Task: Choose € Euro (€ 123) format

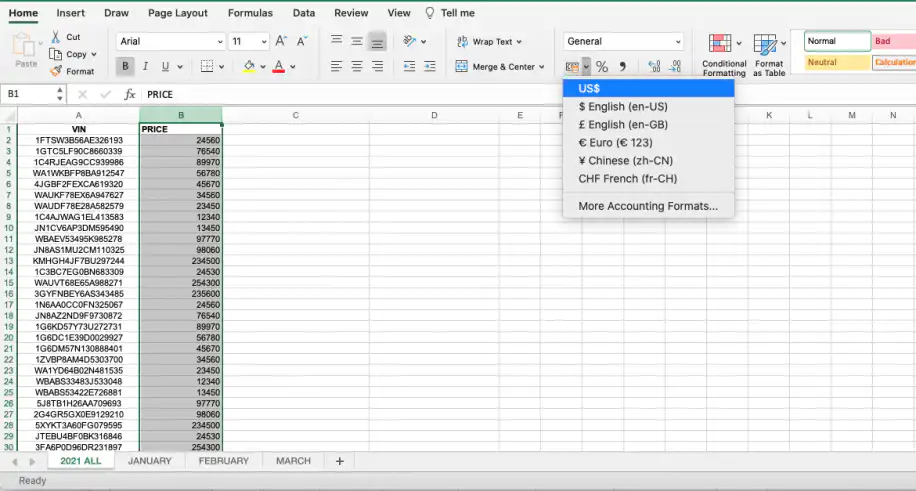Action: pyautogui.click(x=648, y=143)
